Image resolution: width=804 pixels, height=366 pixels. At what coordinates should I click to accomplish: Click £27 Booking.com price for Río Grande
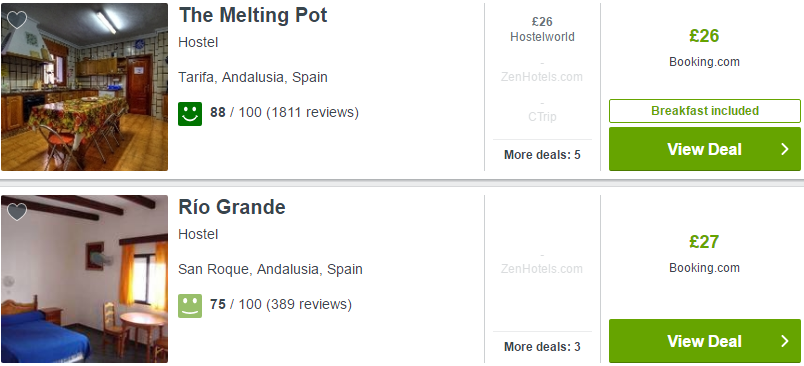coord(704,253)
